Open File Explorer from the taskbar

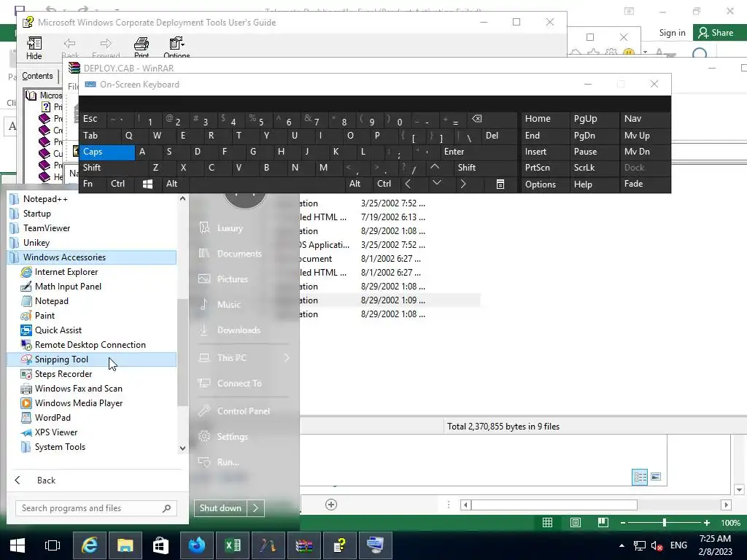pos(125,545)
